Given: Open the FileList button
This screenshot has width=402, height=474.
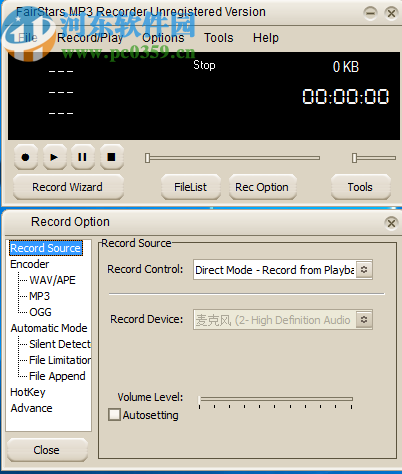Looking at the screenshot, I should point(191,187).
